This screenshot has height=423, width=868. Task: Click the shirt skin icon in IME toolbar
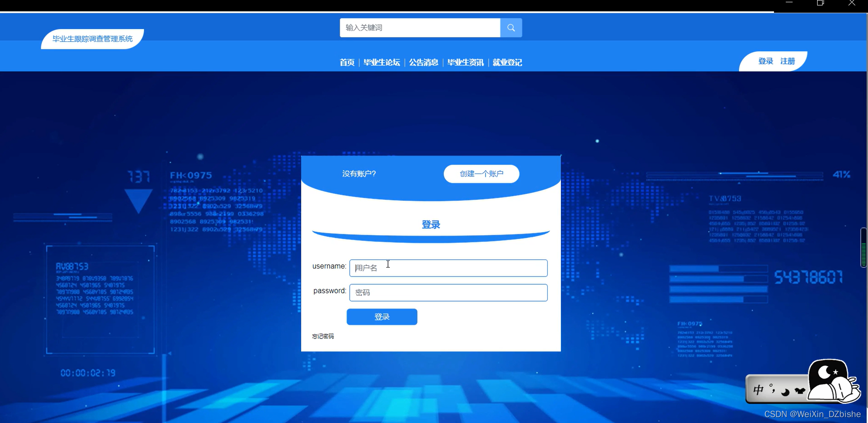[x=800, y=391]
